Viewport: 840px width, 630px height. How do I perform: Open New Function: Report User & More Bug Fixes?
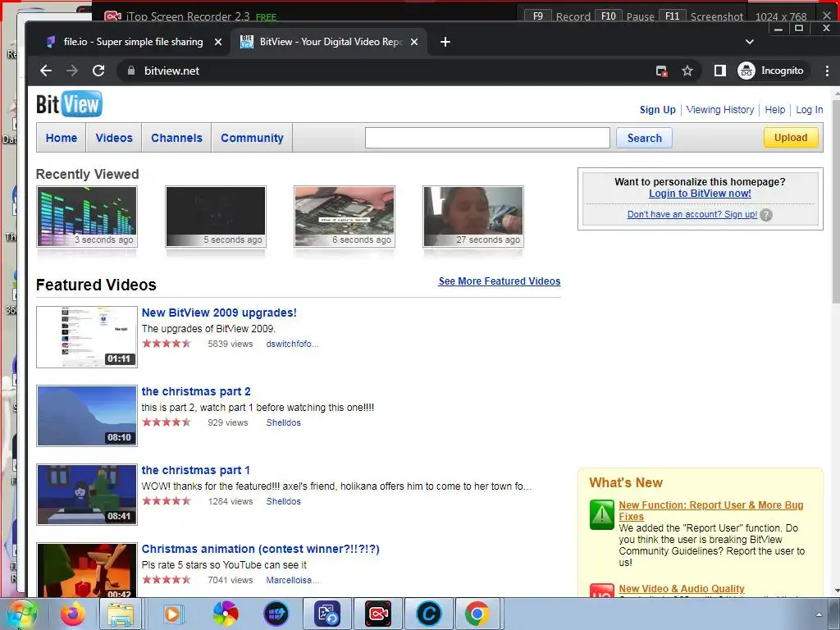coord(711,510)
